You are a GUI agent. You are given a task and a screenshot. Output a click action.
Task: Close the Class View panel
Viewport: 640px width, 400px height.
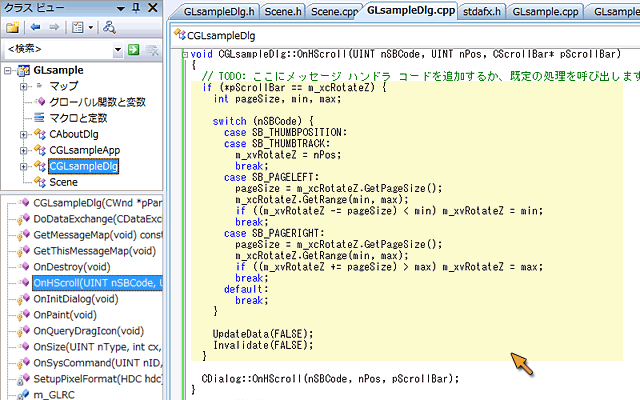(153, 8)
